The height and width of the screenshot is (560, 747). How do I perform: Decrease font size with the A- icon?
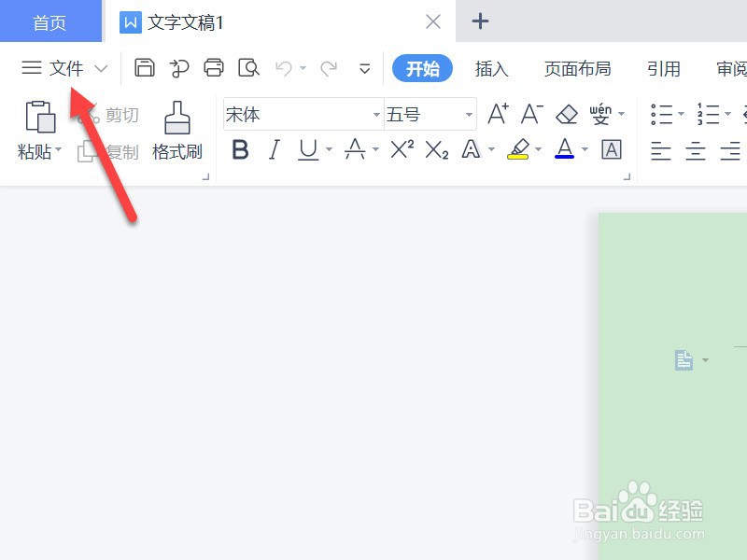tap(530, 114)
